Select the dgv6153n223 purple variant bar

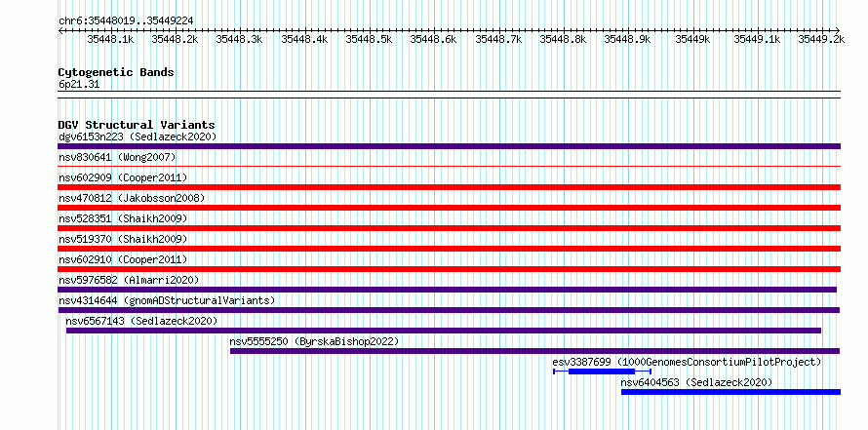click(449, 146)
